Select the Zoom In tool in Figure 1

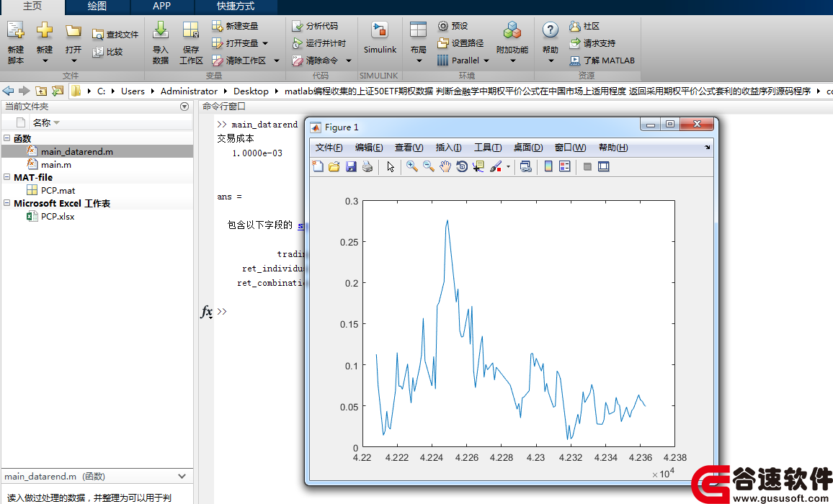tap(411, 167)
